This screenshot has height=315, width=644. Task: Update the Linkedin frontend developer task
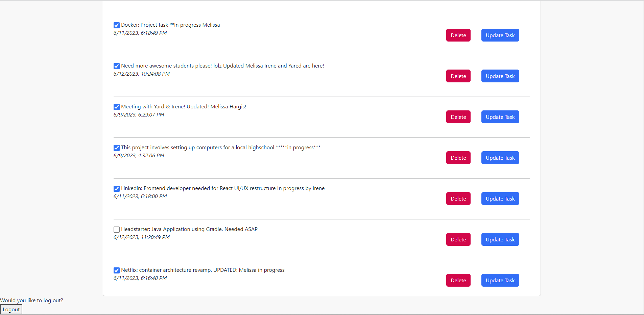(500, 199)
